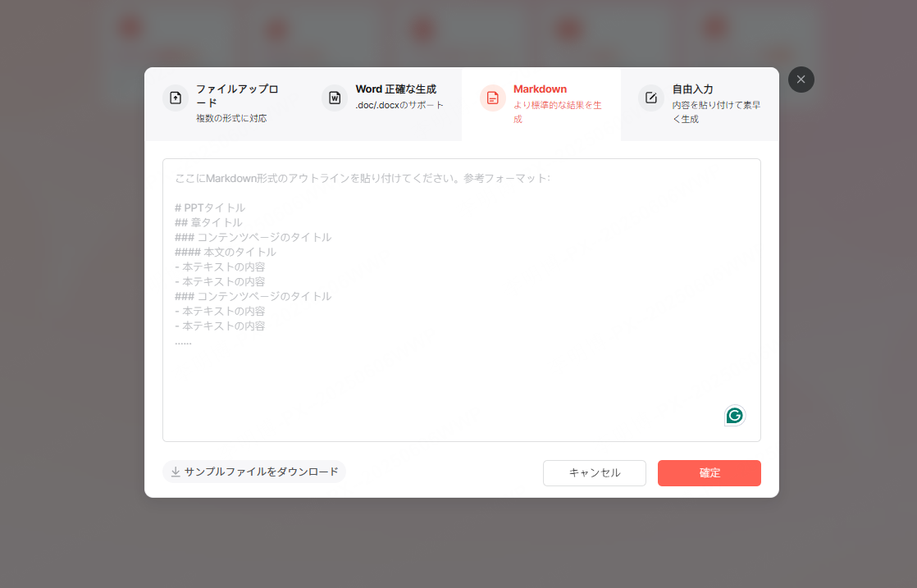Click the red icon on fourth background card
This screenshot has width=917, height=588.
(568, 25)
